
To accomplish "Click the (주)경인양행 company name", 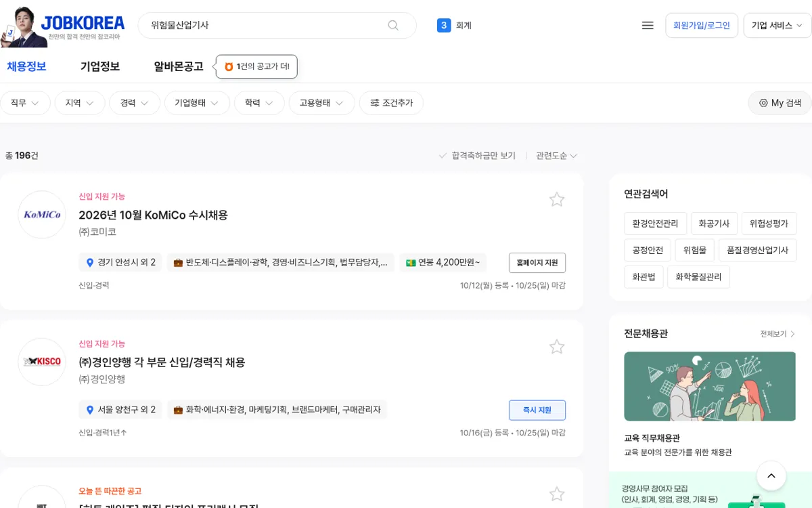I will (101, 379).
